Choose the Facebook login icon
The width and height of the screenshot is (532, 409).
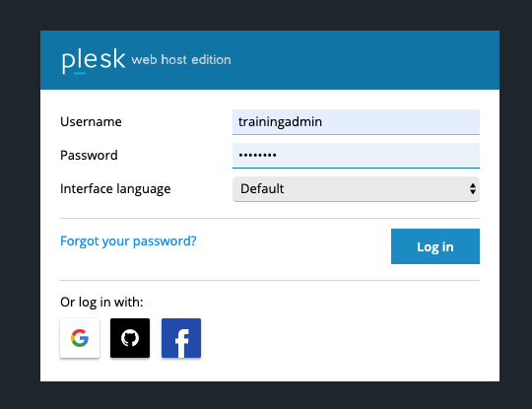[x=181, y=338]
